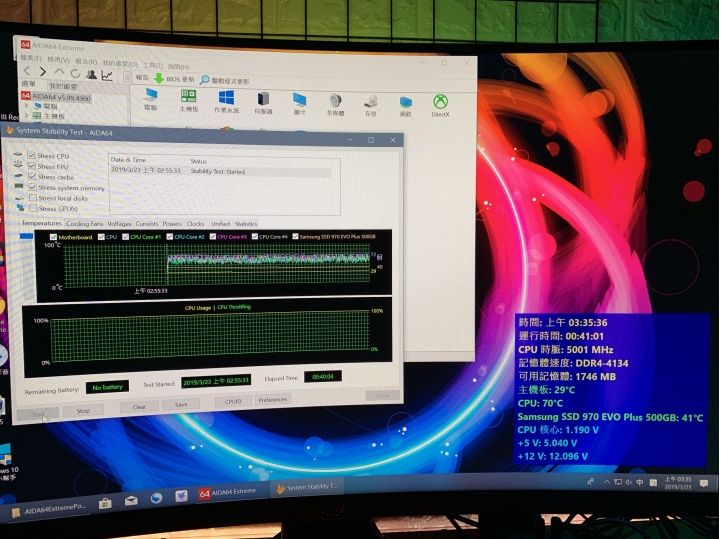This screenshot has height=539, width=721.
Task: Open user icon in AIDA64 toolbar
Action: point(91,74)
